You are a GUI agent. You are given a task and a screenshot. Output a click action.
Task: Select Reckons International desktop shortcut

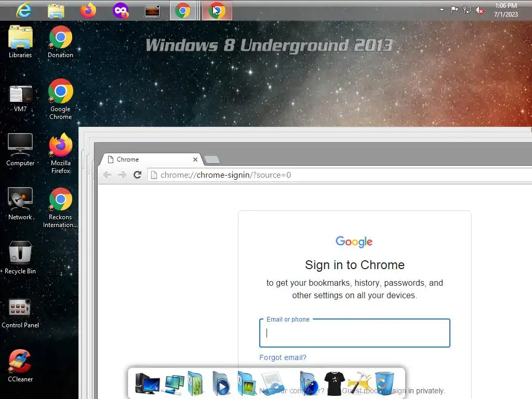click(x=60, y=208)
